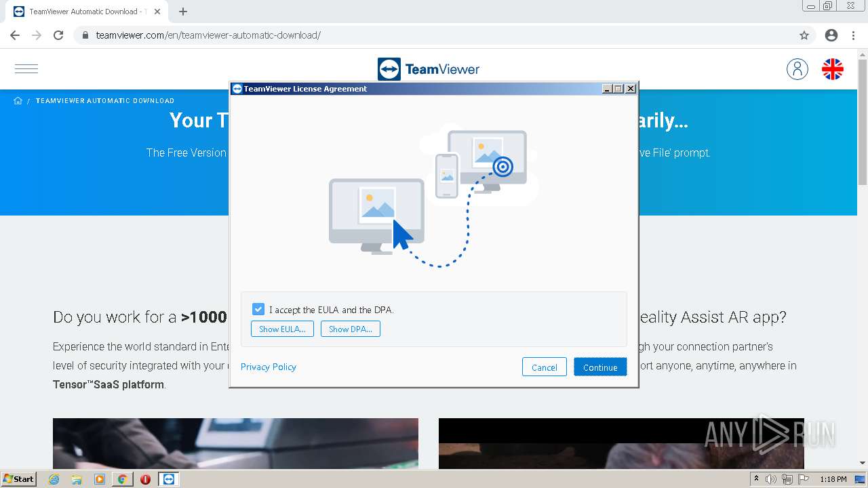The image size is (868, 488).
Task: Reload the TeamViewer download page
Action: tap(58, 35)
